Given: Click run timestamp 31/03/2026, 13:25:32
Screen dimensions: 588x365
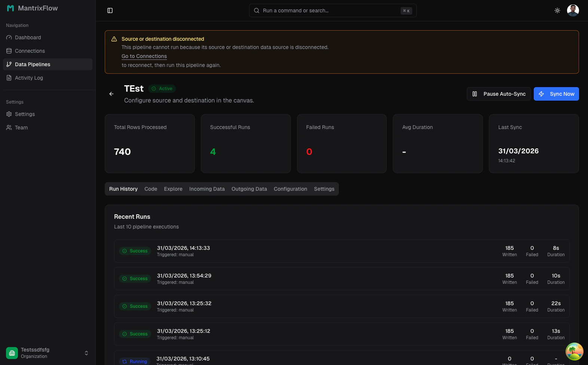Looking at the screenshot, I should pos(184,303).
